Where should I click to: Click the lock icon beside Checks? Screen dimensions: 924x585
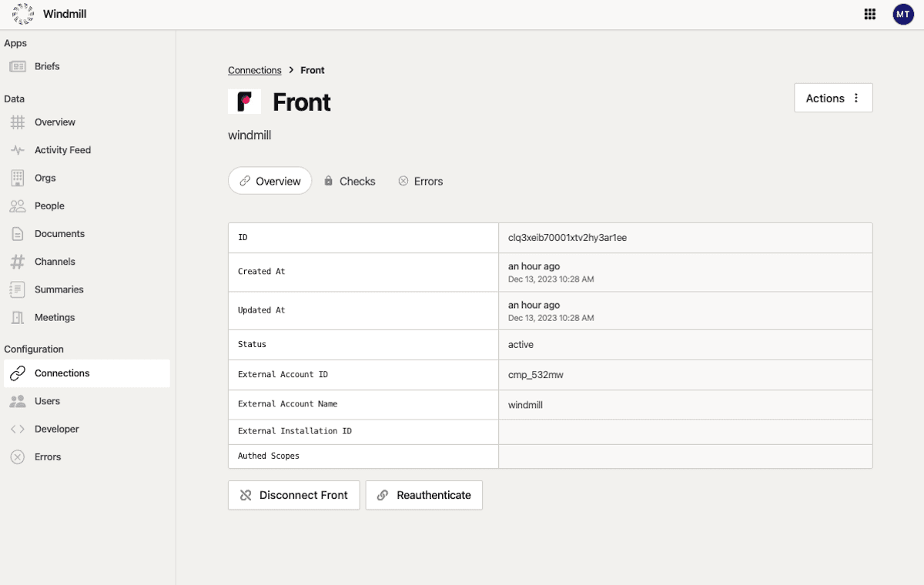pos(329,181)
